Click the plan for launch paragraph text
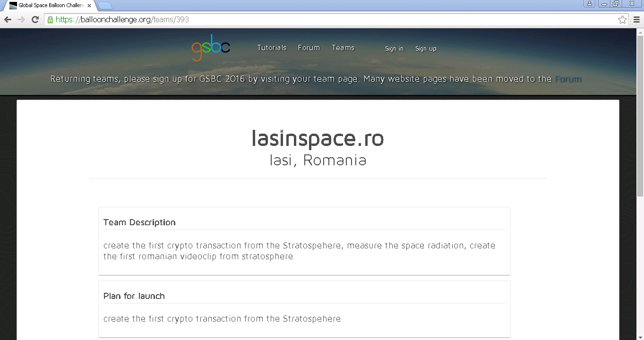Screen dimensions: 644x340 coord(222,319)
